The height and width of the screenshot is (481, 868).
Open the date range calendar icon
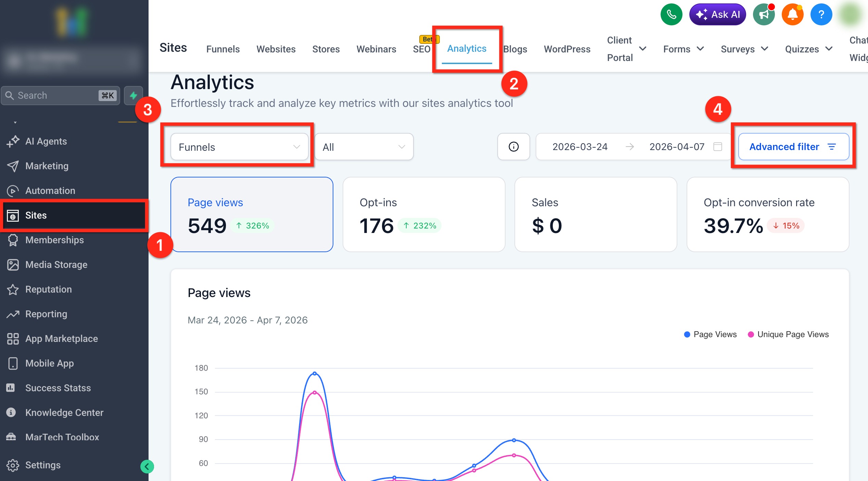(717, 147)
